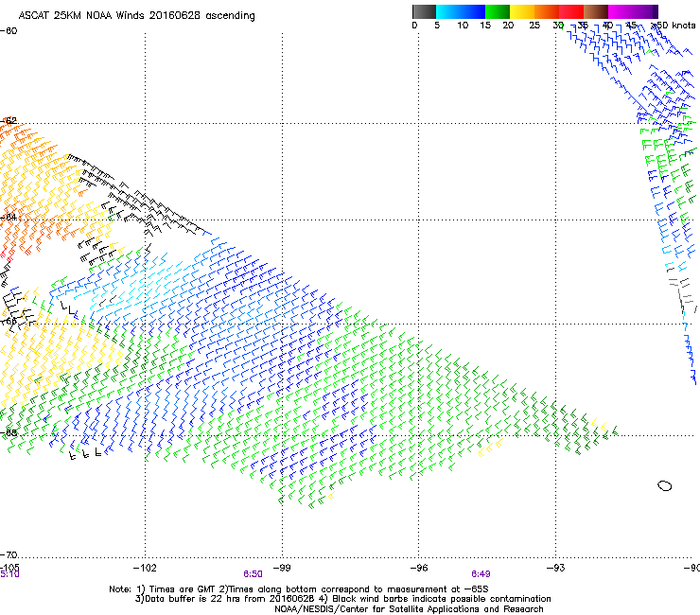Image resolution: width=700 pixels, height=615 pixels.
Task: Click the 'Data buffer is 22 hrs' note
Action: click(x=342, y=599)
